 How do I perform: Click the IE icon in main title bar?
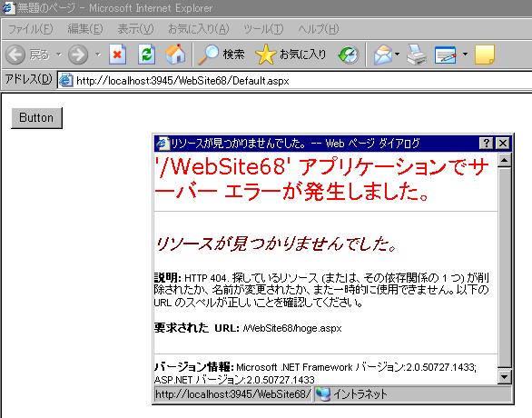8,7
